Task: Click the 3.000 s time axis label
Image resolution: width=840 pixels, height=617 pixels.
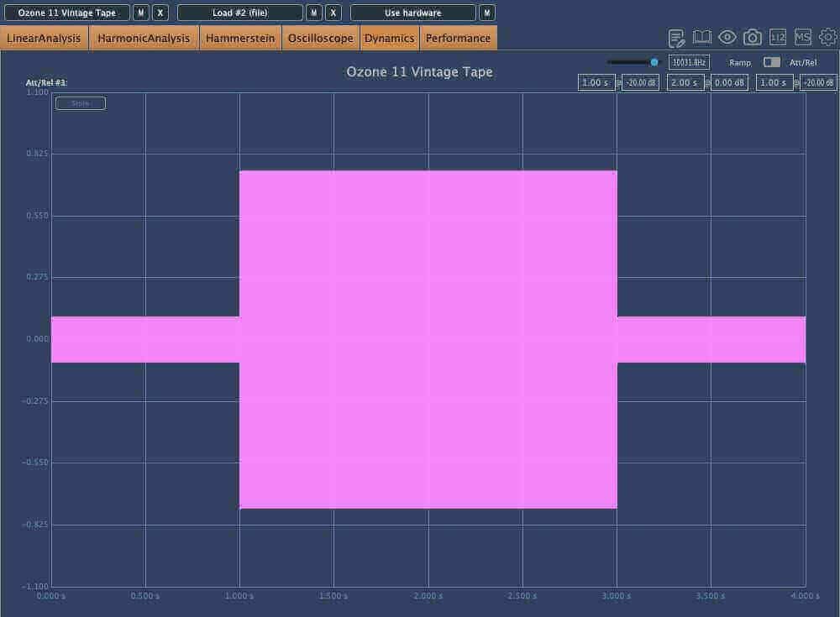Action: (616, 595)
